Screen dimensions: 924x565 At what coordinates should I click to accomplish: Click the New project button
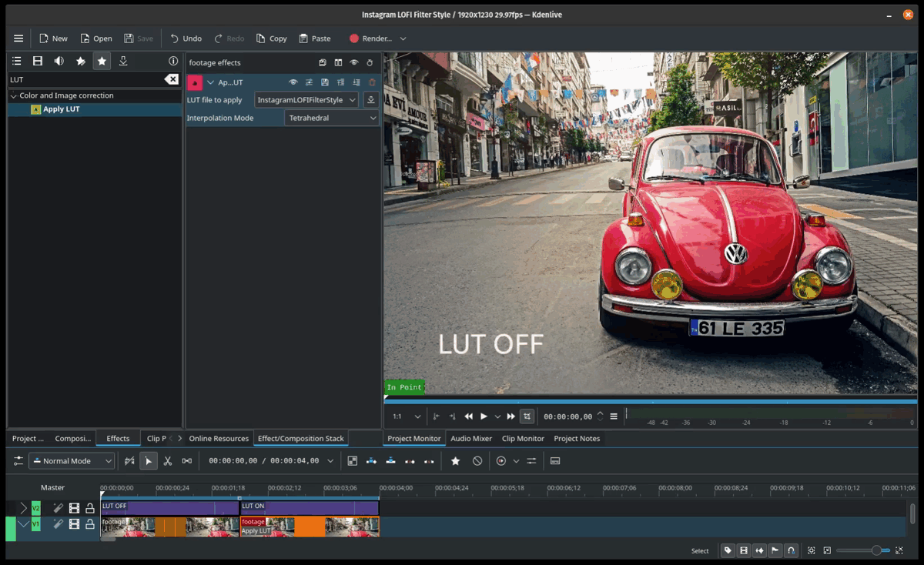[53, 38]
